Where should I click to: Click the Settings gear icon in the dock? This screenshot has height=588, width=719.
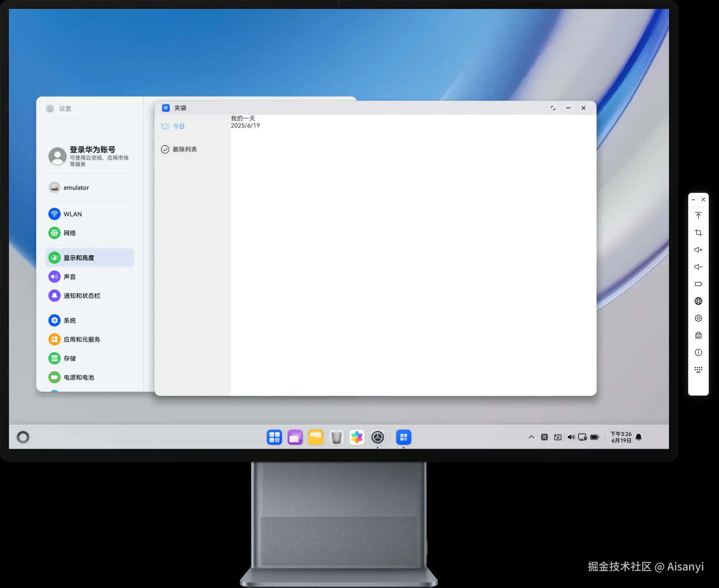tap(377, 437)
